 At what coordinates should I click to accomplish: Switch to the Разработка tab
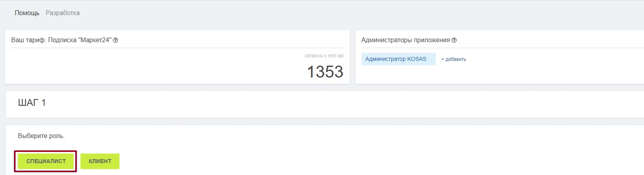(x=63, y=13)
